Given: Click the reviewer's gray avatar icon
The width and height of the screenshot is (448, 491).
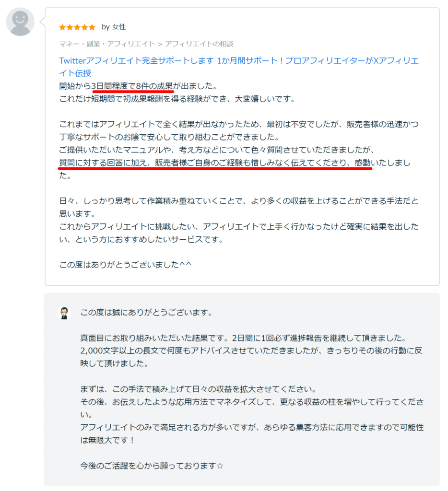Looking at the screenshot, I should click(x=20, y=21).
